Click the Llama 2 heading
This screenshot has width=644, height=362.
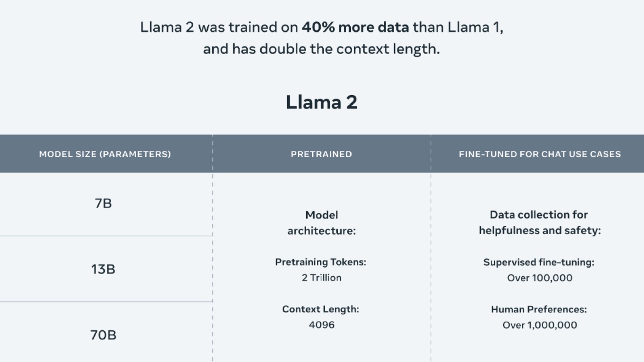click(322, 102)
